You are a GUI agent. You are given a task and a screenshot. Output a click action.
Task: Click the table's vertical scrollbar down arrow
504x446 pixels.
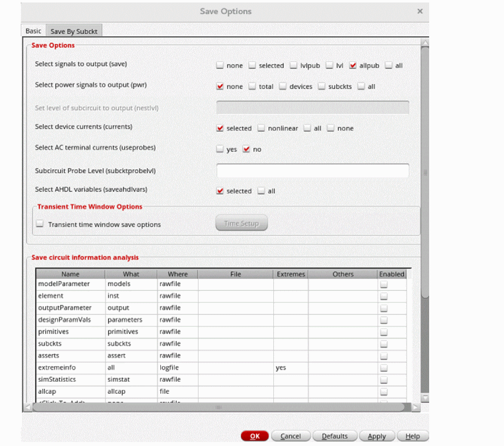click(x=425, y=398)
